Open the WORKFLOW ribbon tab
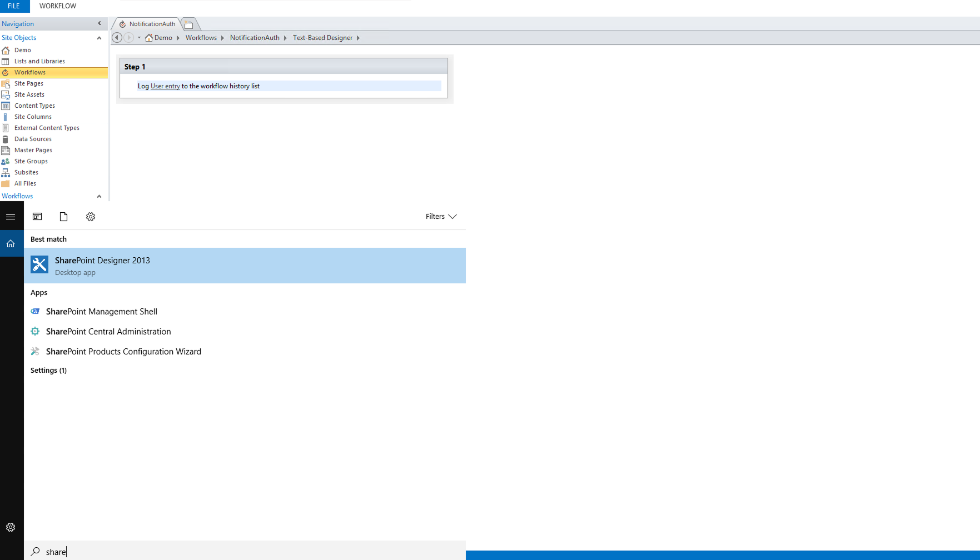 (x=58, y=6)
